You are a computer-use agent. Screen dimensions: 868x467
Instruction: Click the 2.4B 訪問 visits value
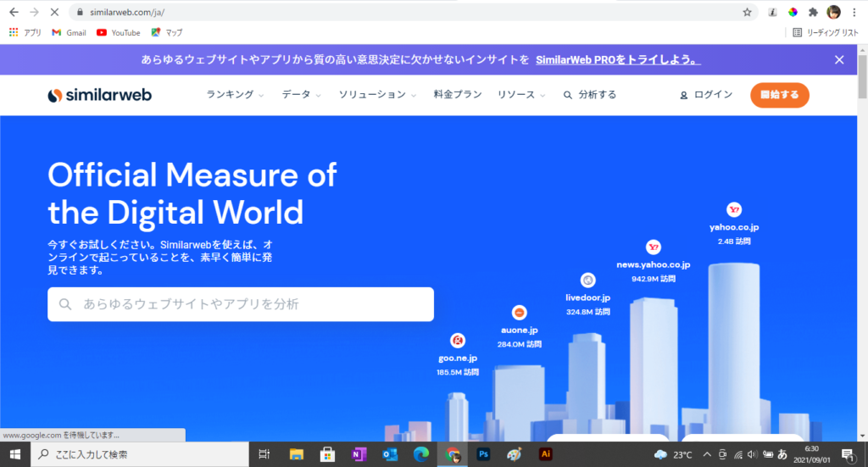(734, 242)
